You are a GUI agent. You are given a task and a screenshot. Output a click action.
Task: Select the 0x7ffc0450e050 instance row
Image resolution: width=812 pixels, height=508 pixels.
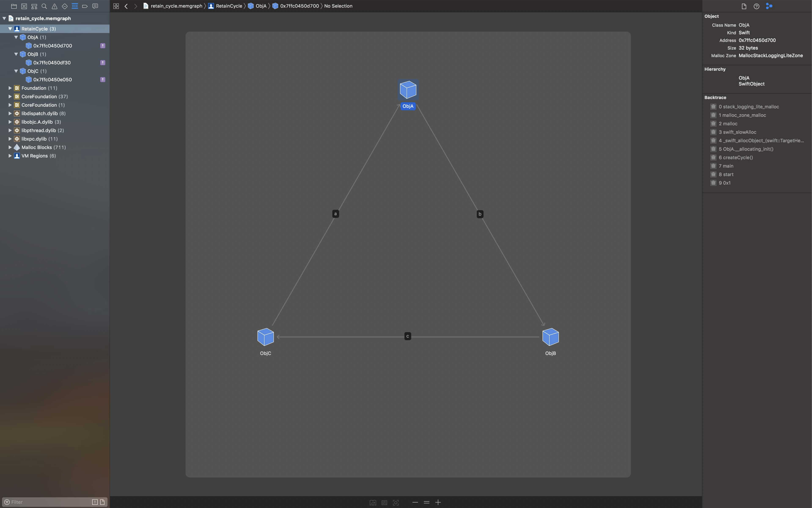(x=55, y=80)
